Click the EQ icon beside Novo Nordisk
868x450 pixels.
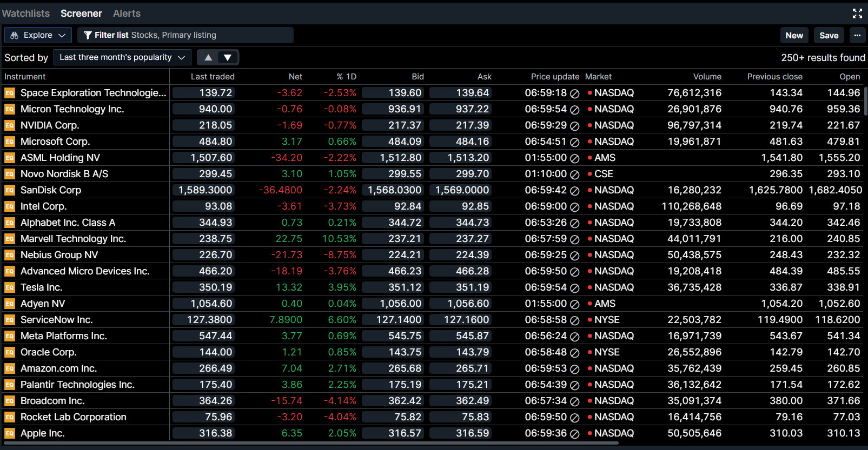(10, 174)
